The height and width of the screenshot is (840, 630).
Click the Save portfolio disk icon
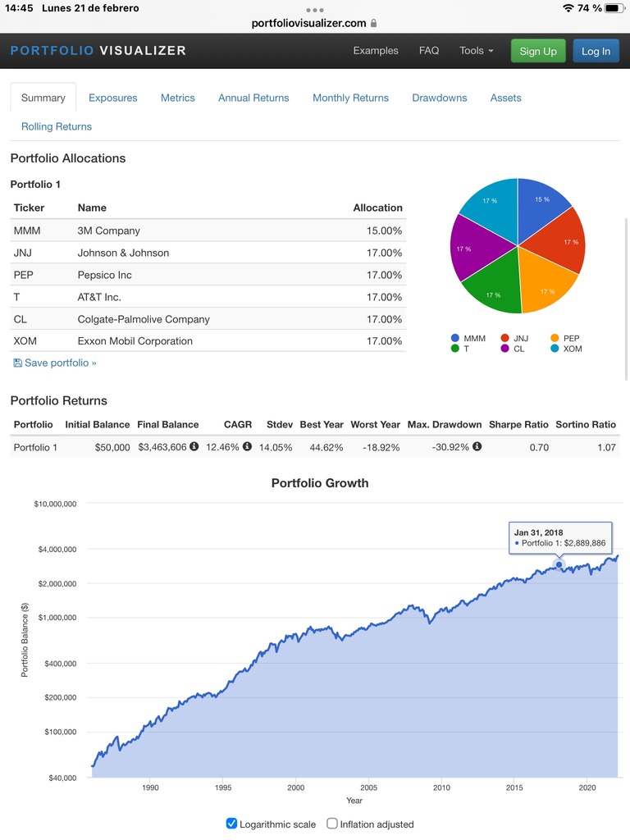point(18,363)
